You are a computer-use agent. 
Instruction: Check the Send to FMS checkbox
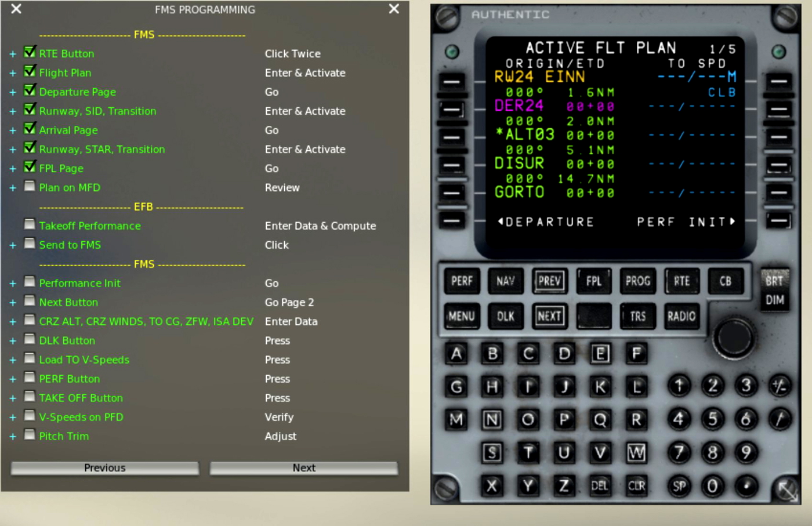click(30, 244)
